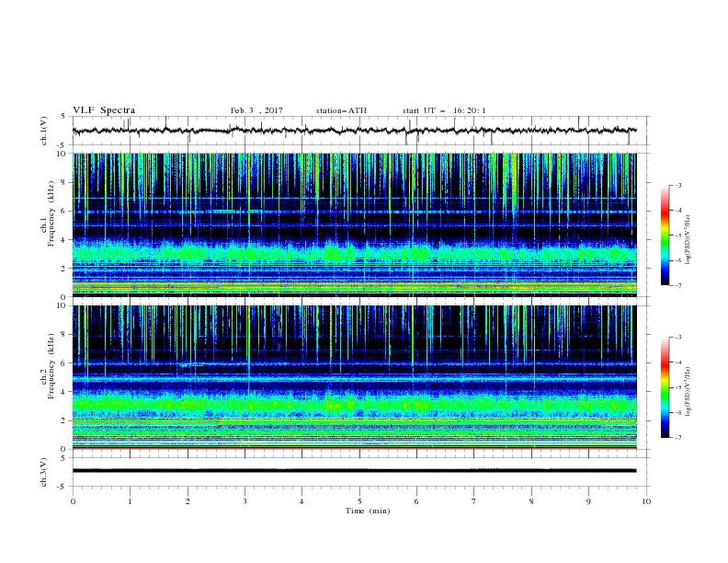Click the time axis tick label "3"
The height and width of the screenshot is (563, 728).
[245, 501]
